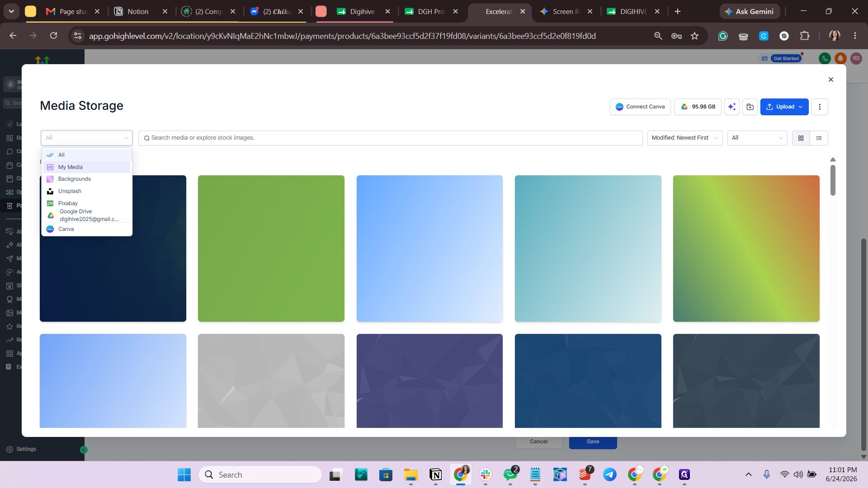The height and width of the screenshot is (488, 868).
Task: Open a new browser tab
Action: pos(678,12)
